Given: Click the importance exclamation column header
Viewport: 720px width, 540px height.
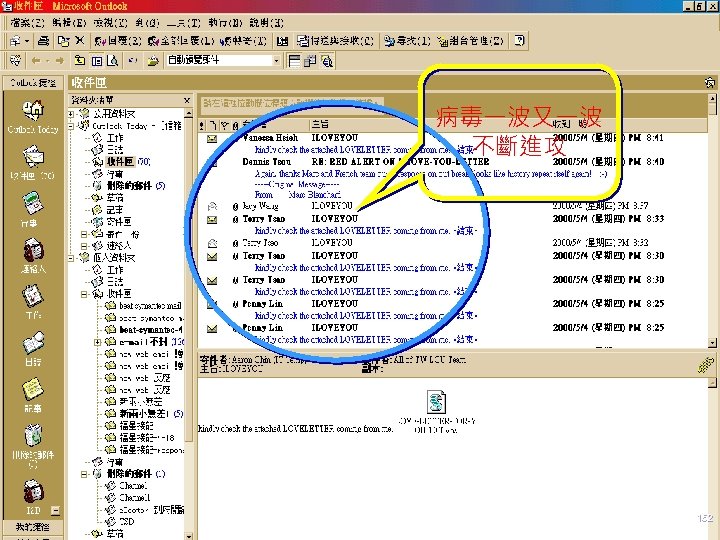Looking at the screenshot, I should pos(202,125).
